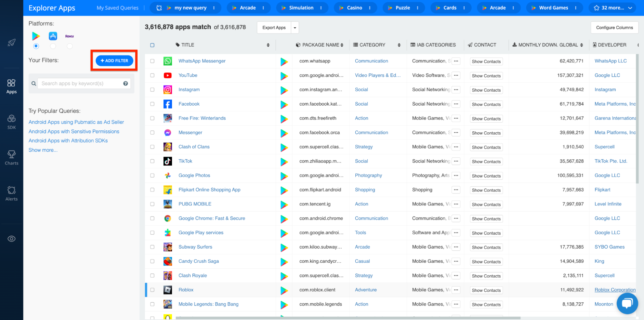Check the YouTube row checkbox
644x320 pixels.
coord(152,75)
